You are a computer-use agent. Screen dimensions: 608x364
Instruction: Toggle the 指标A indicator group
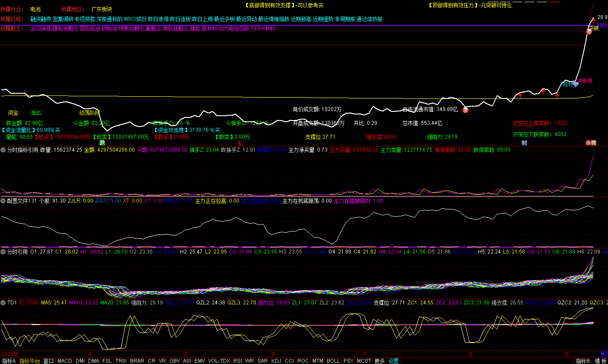(9, 361)
